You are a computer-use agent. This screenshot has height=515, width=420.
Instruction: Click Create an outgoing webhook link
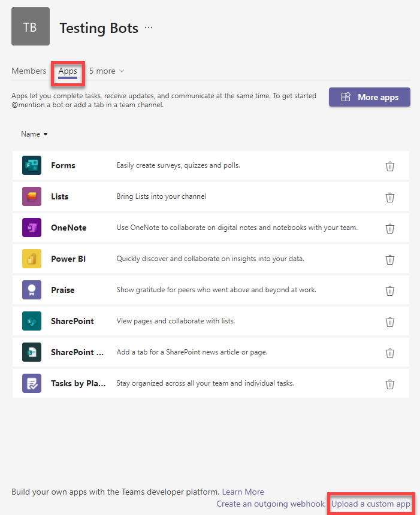pos(270,504)
